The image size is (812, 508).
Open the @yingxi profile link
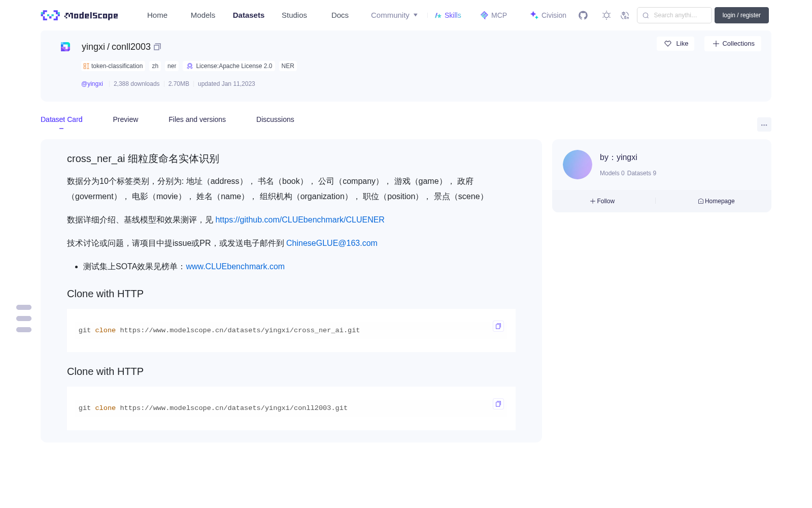pyautogui.click(x=92, y=84)
